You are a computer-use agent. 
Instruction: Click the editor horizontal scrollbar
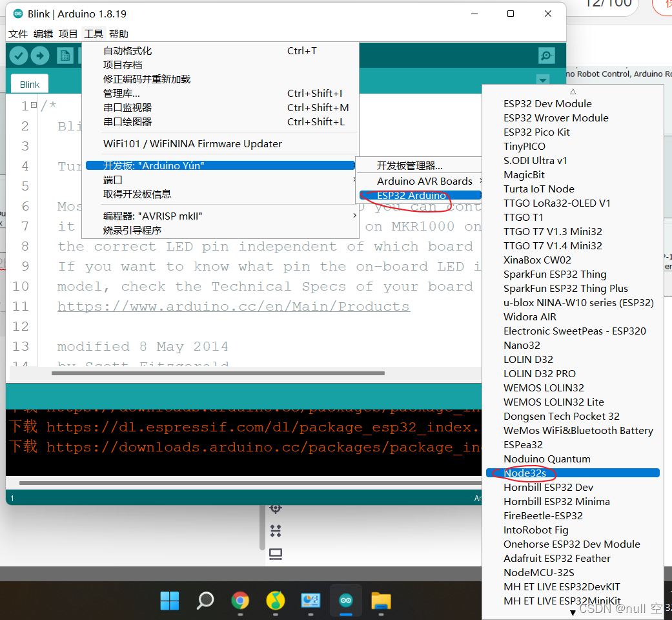click(x=218, y=373)
